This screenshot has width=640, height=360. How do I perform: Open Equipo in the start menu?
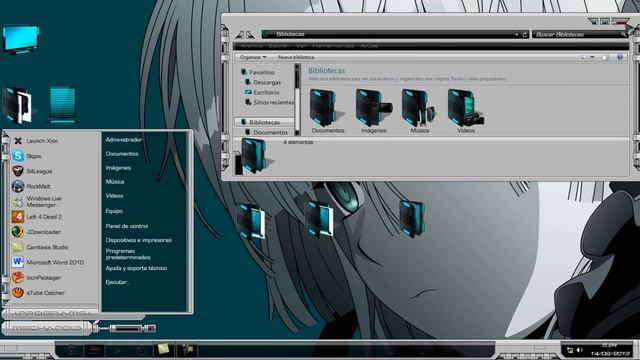[x=114, y=211]
